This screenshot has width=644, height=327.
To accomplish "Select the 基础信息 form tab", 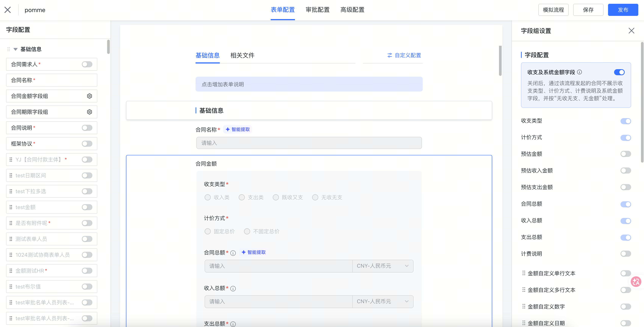I will 207,55.
